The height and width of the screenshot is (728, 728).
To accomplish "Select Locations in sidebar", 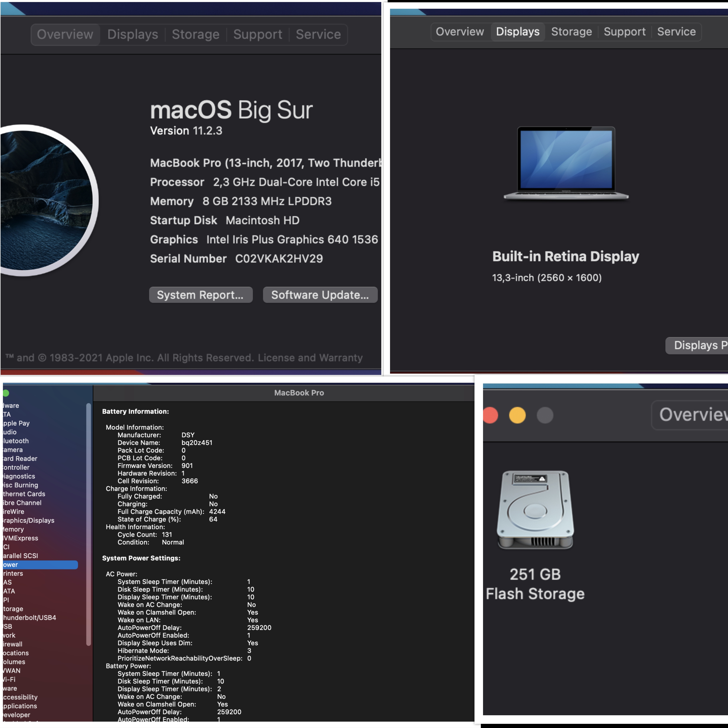I will [16, 653].
